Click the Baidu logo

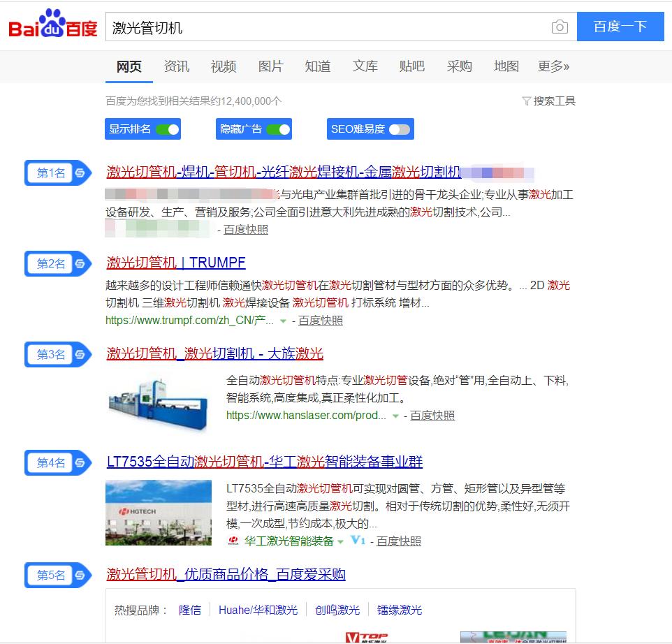coord(53,24)
